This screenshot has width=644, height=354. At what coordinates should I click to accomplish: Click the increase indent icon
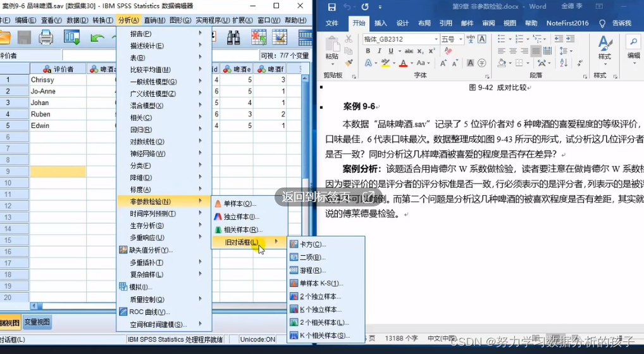(x=570, y=39)
